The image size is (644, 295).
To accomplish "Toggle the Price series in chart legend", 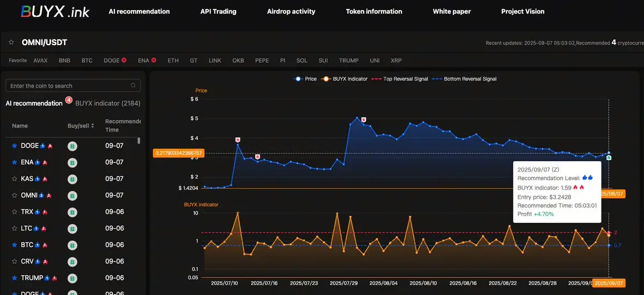I will pyautogui.click(x=305, y=79).
